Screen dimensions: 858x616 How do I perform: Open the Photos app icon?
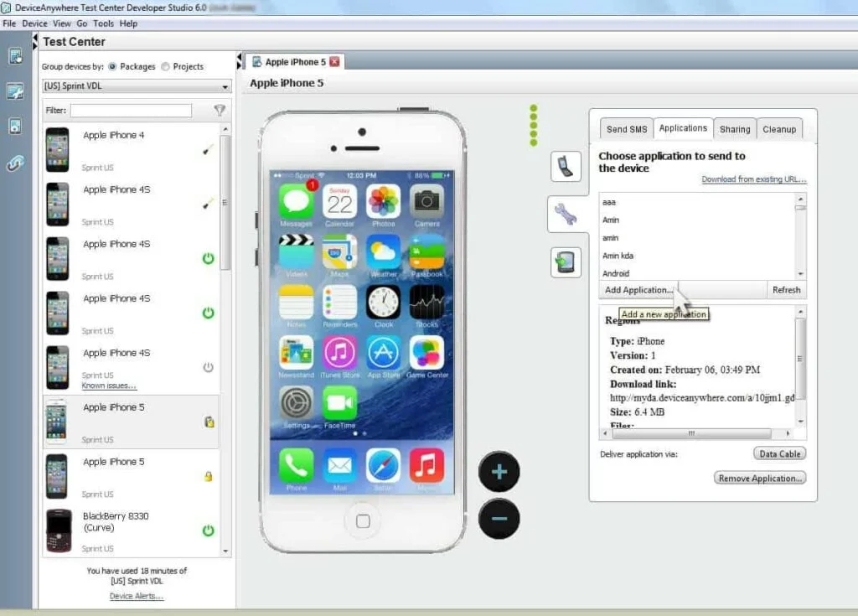(x=383, y=201)
